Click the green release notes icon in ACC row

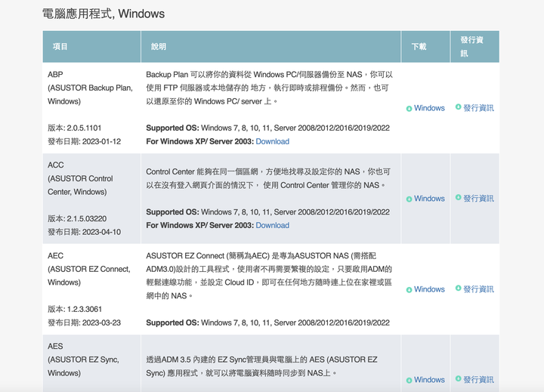459,197
